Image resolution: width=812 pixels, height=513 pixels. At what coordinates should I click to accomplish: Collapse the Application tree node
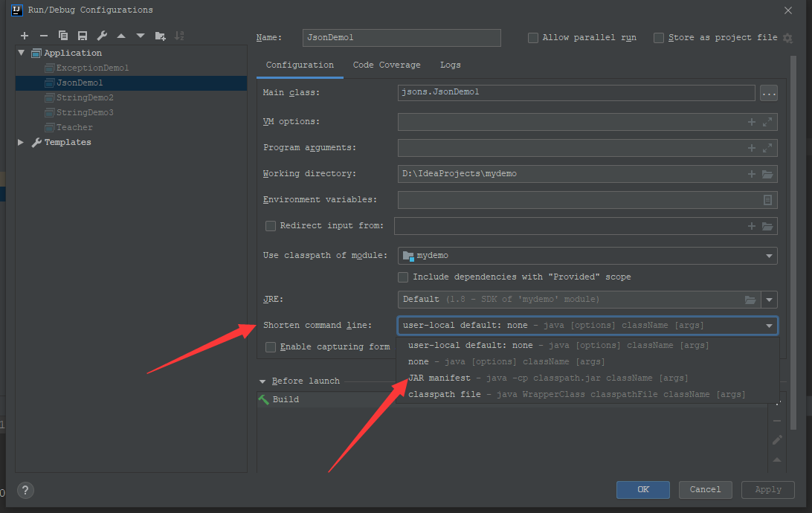click(22, 53)
